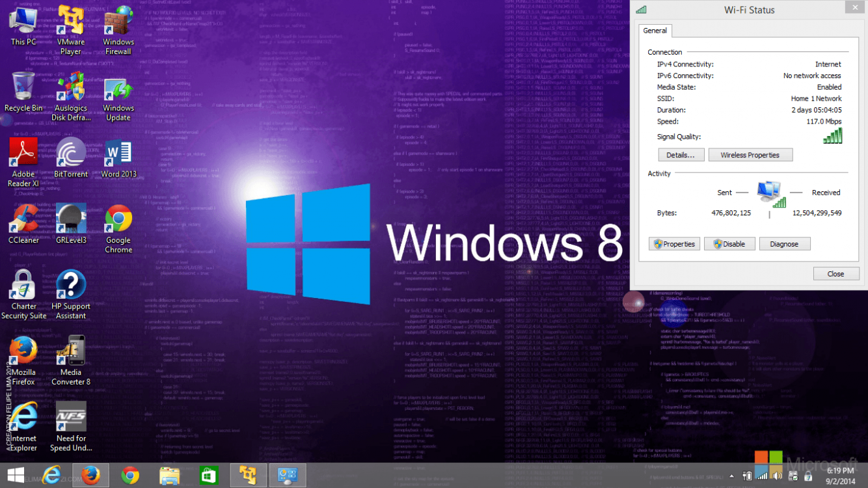
Task: Select the Auslogics Disk Defrag shortcut
Action: (x=70, y=96)
